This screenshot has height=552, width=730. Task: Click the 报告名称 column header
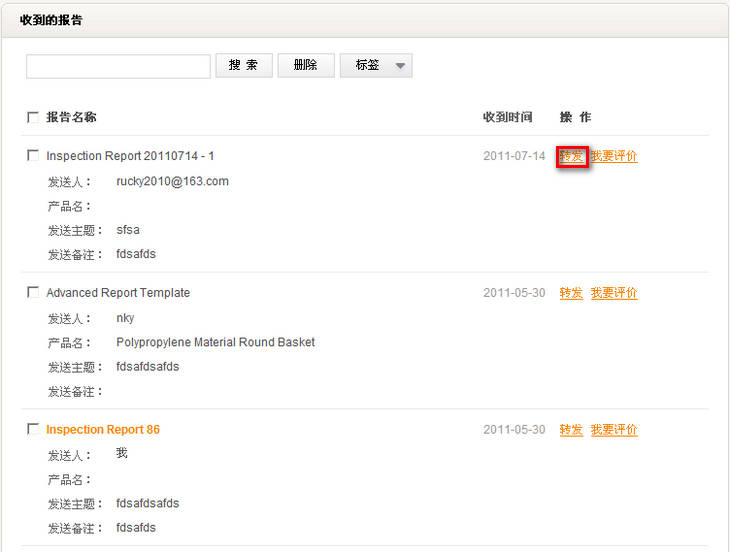pos(71,118)
